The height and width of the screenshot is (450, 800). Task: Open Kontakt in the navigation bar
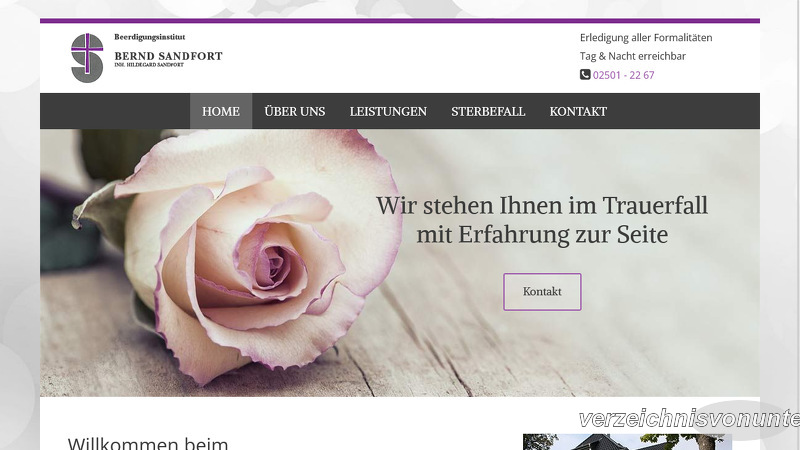pos(578,111)
